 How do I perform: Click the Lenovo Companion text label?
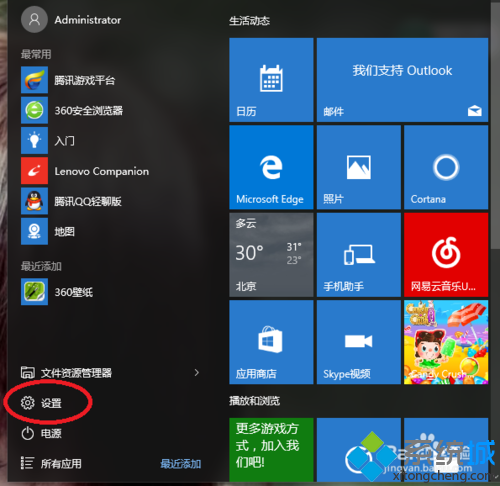point(102,171)
